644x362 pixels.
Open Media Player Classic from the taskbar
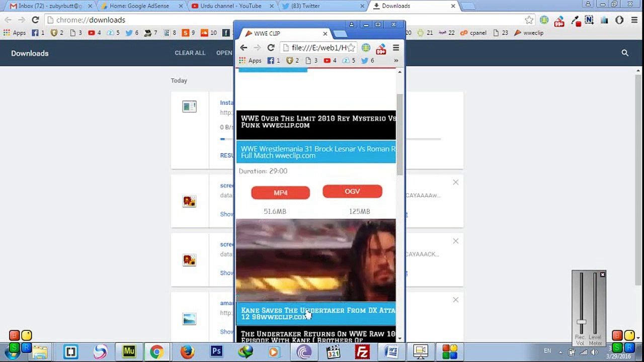point(333,351)
